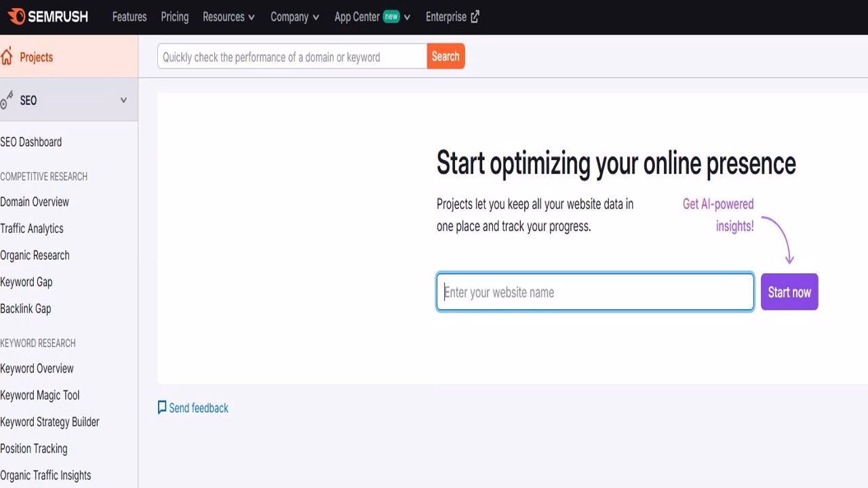Click the Semrush logo
This screenshot has width=868, height=488.
point(49,16)
